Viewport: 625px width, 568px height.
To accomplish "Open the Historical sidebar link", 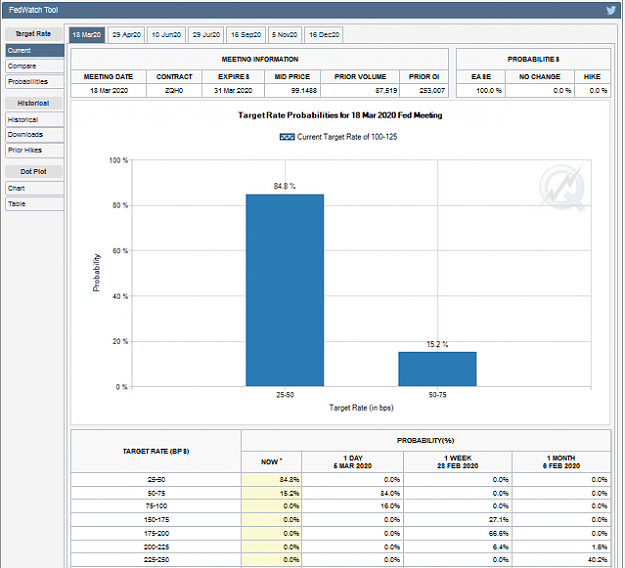I will coord(35,120).
